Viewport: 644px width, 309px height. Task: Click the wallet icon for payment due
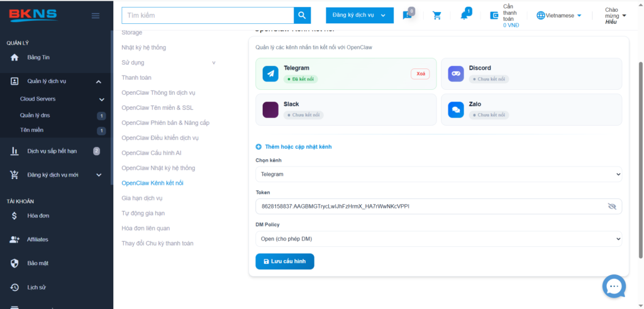pos(494,16)
